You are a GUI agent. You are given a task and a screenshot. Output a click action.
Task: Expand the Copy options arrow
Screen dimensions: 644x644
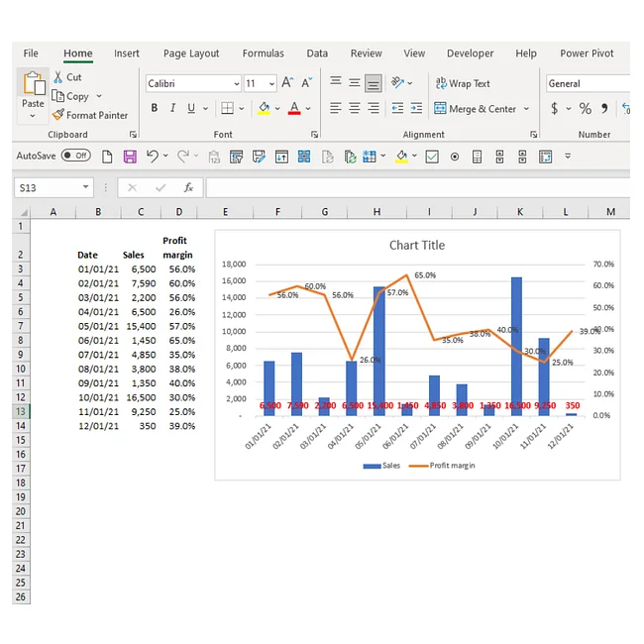click(99, 96)
